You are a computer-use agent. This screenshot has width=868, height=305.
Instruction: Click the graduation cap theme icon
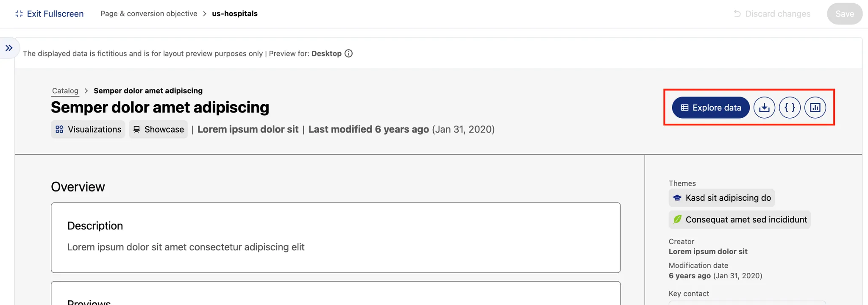[677, 198]
